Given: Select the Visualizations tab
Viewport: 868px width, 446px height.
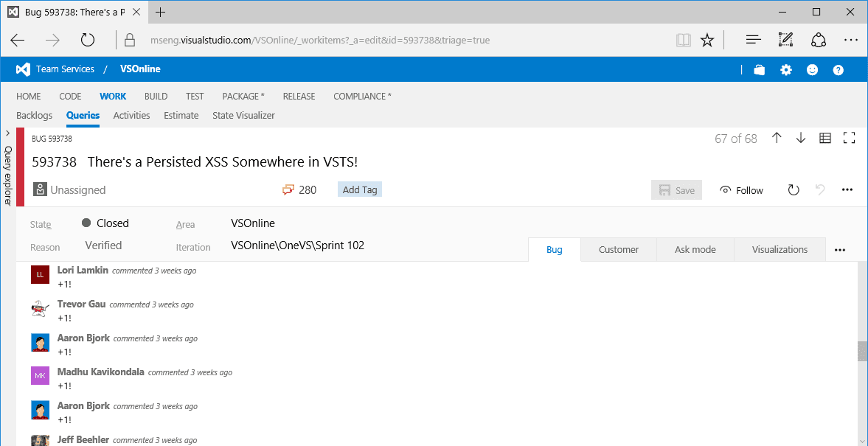Looking at the screenshot, I should (x=780, y=250).
